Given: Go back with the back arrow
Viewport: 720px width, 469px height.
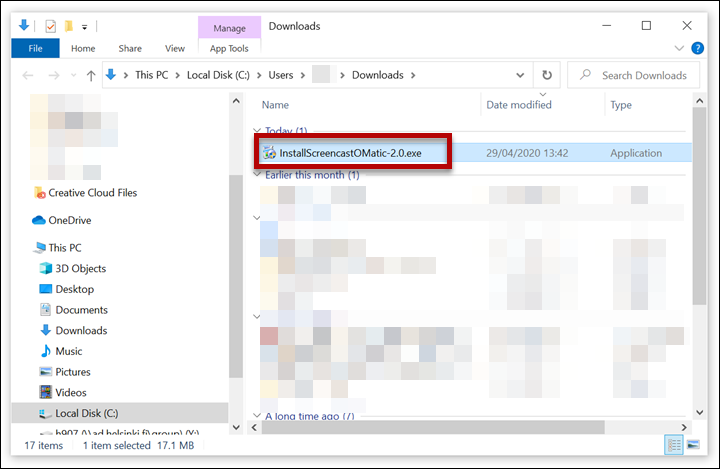Looking at the screenshot, I should click(28, 75).
